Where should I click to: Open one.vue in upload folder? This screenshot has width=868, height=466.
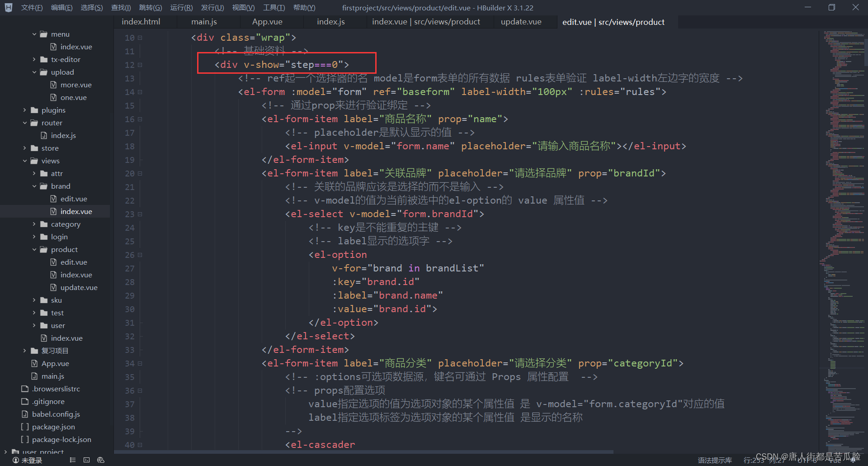tap(73, 97)
